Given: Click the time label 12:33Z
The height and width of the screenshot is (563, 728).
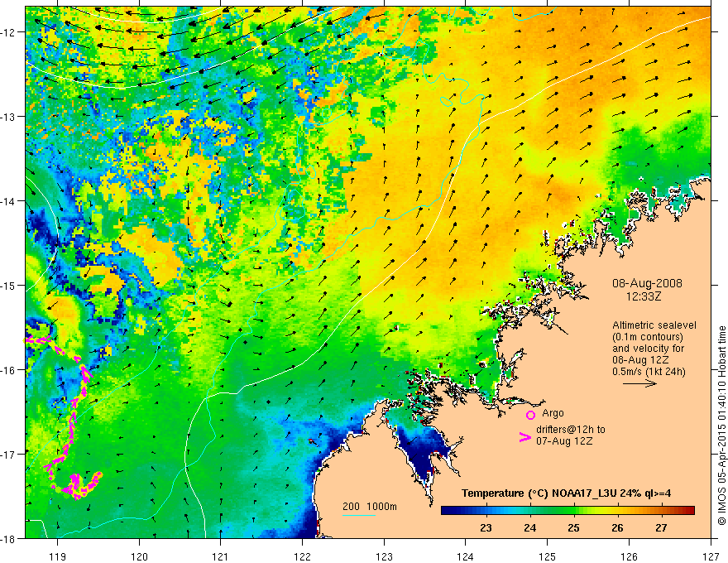Looking at the screenshot, I should pyautogui.click(x=643, y=296).
